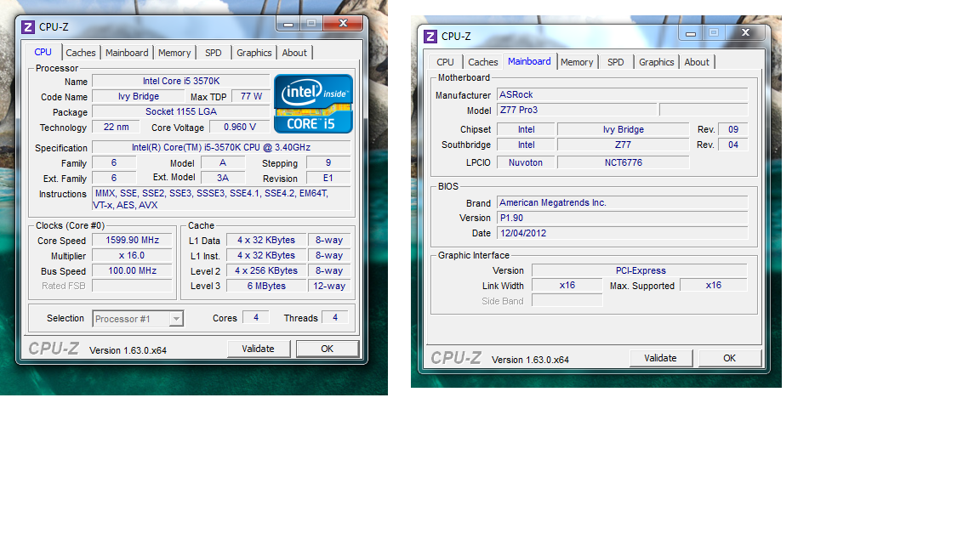Click OK in the left CPU-Z window
The height and width of the screenshot is (551, 980).
[x=327, y=349]
